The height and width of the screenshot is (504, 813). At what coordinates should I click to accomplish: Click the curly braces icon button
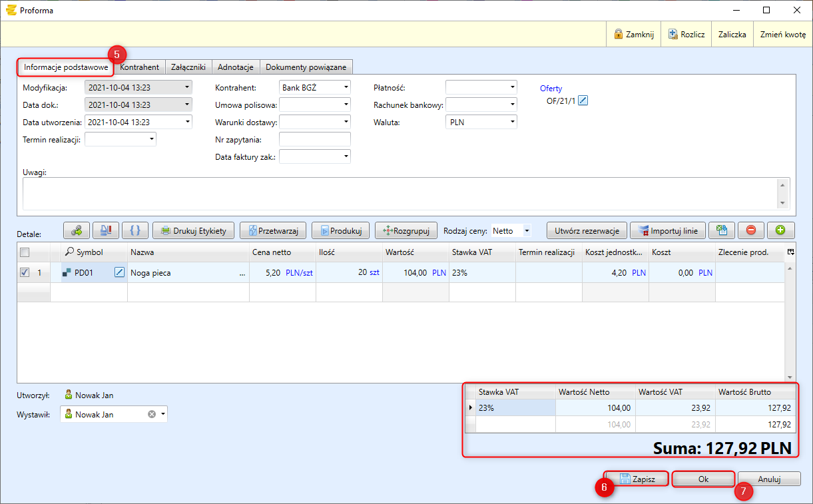click(x=135, y=230)
